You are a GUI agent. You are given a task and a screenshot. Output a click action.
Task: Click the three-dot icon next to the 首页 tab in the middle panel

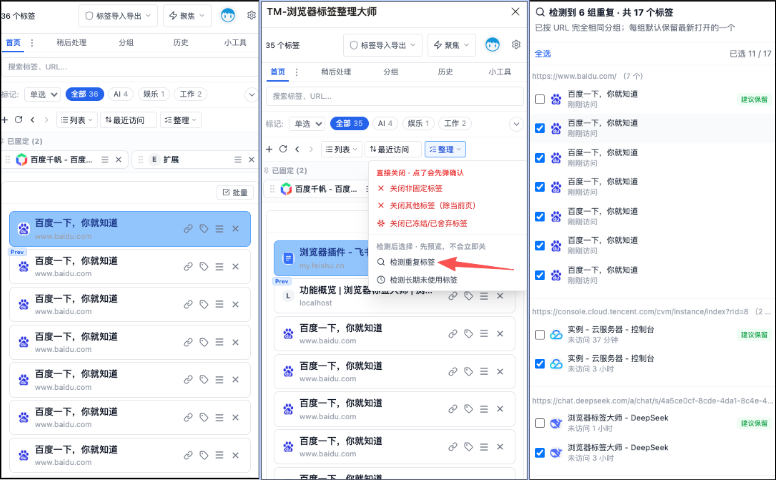(x=296, y=72)
